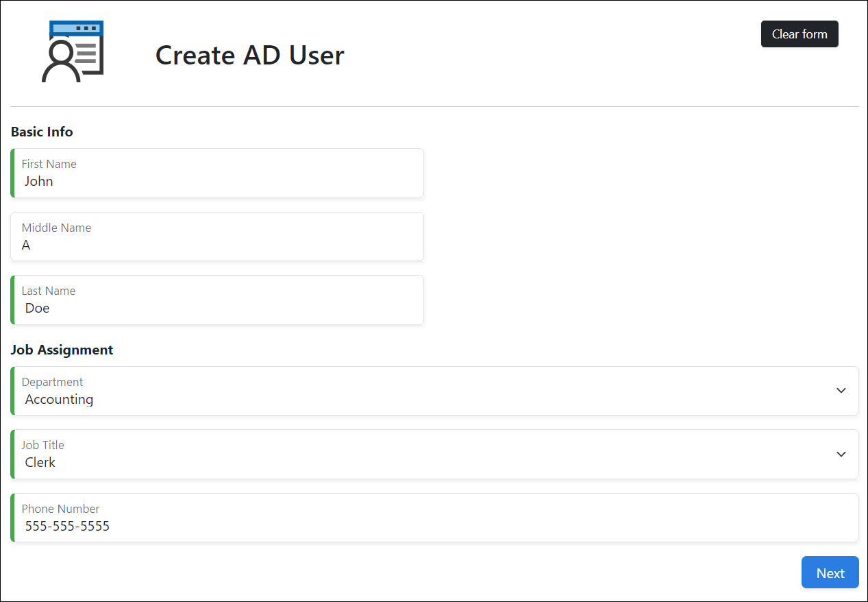Click the First Name floating label
Screen dimensions: 868x602
coord(49,164)
